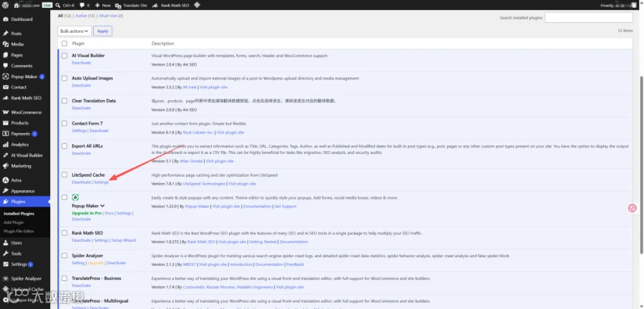Image resolution: width=644 pixels, height=309 pixels.
Task: Sort by the Plugin column header
Action: point(78,44)
